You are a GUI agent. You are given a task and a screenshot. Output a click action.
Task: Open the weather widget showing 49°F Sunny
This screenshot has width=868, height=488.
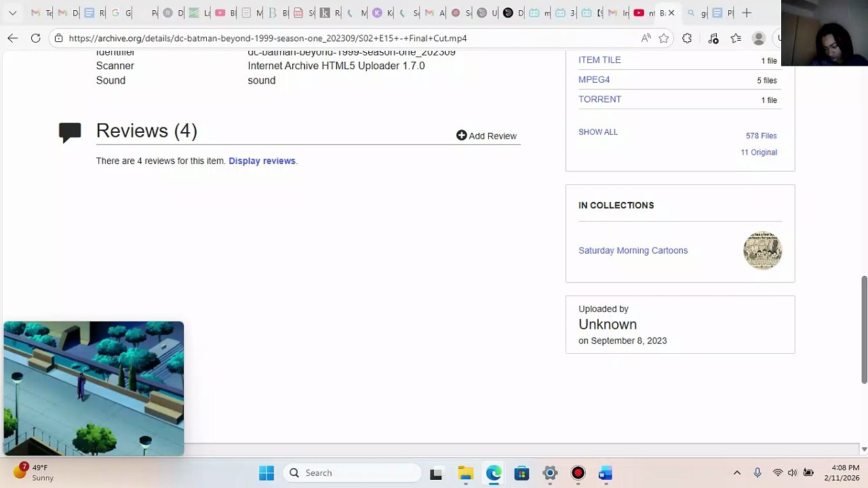click(34, 472)
